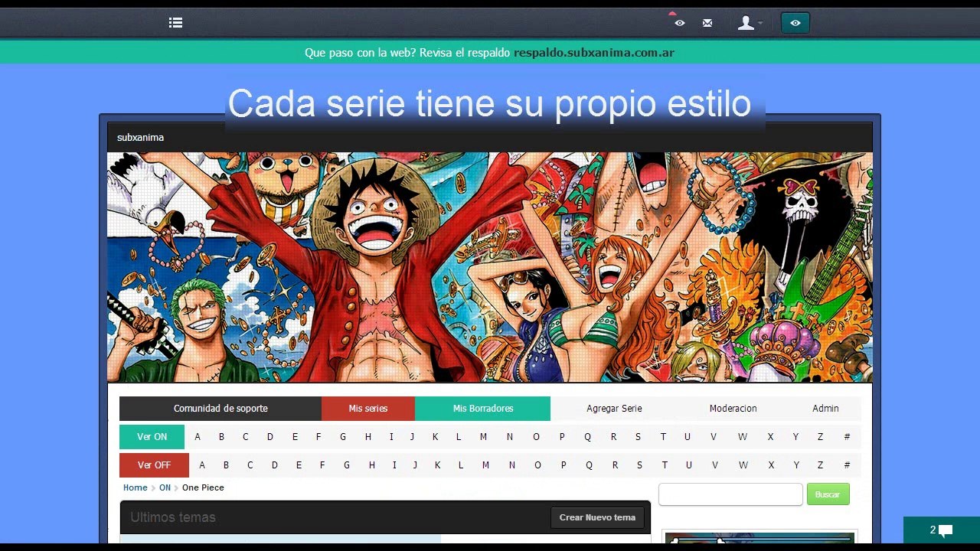Open the chat bubble widget showing 2
Image resolution: width=980 pixels, height=551 pixels.
pos(942,530)
